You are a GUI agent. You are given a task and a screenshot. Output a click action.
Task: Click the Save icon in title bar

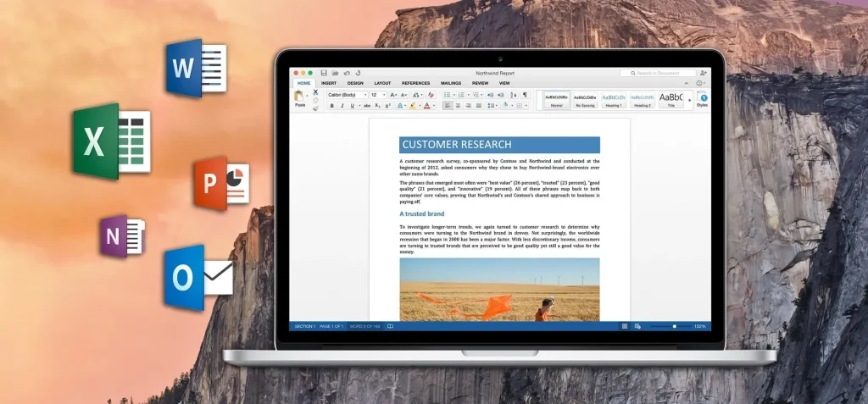[x=324, y=74]
